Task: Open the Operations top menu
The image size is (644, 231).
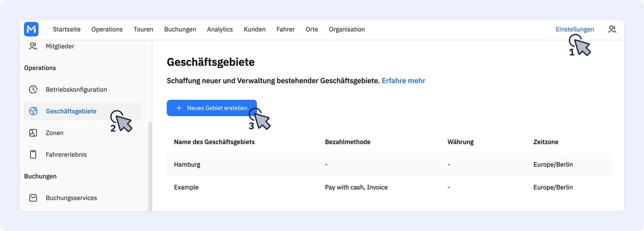Action: point(107,29)
